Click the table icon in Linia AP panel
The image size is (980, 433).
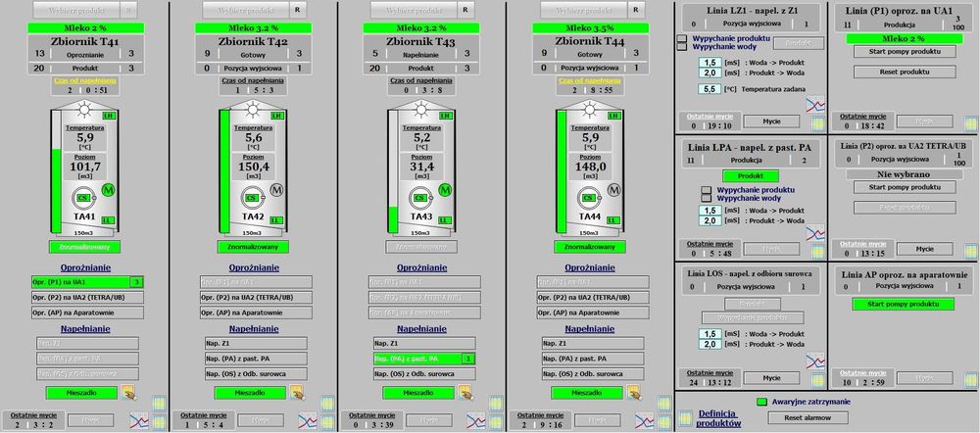[970, 379]
